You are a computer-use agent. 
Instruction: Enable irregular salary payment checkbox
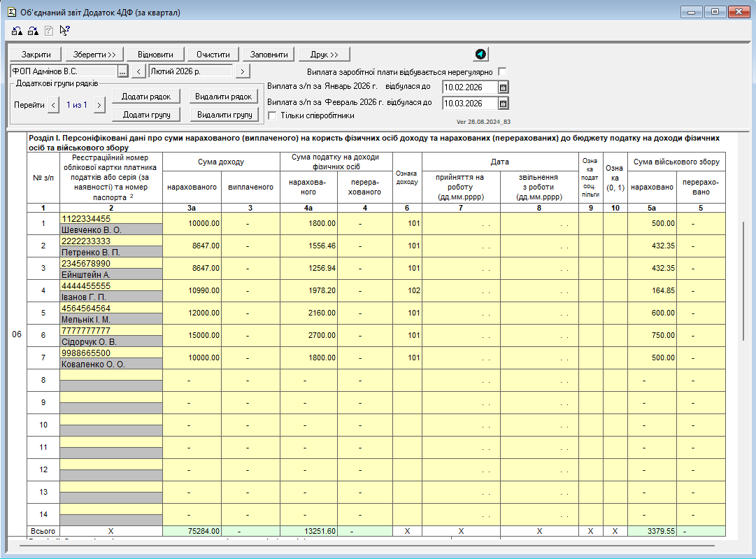(502, 72)
